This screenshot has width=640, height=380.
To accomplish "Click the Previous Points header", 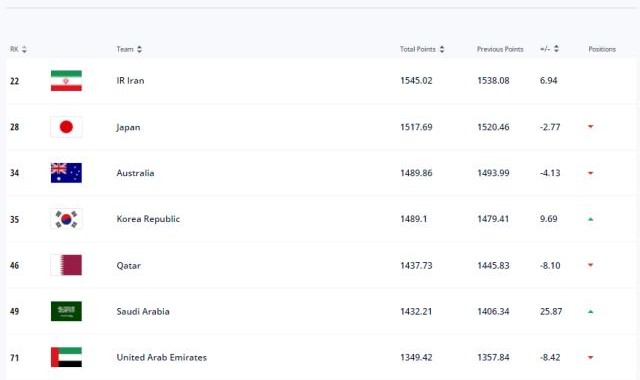I will click(x=500, y=49).
